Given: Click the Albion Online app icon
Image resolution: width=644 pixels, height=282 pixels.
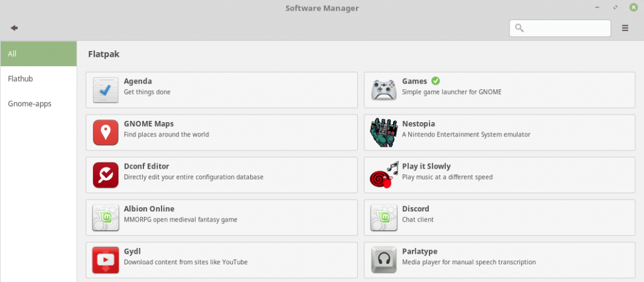Looking at the screenshot, I should (x=106, y=217).
